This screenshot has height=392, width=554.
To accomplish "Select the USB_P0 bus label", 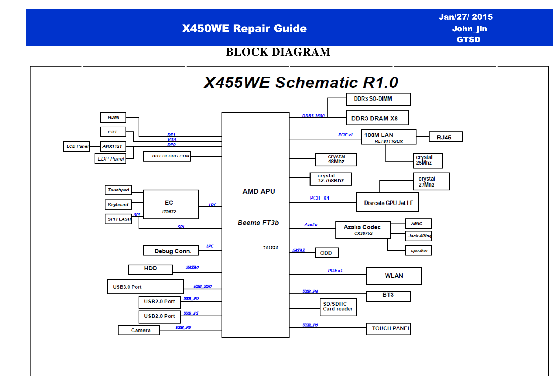I will [x=191, y=299].
